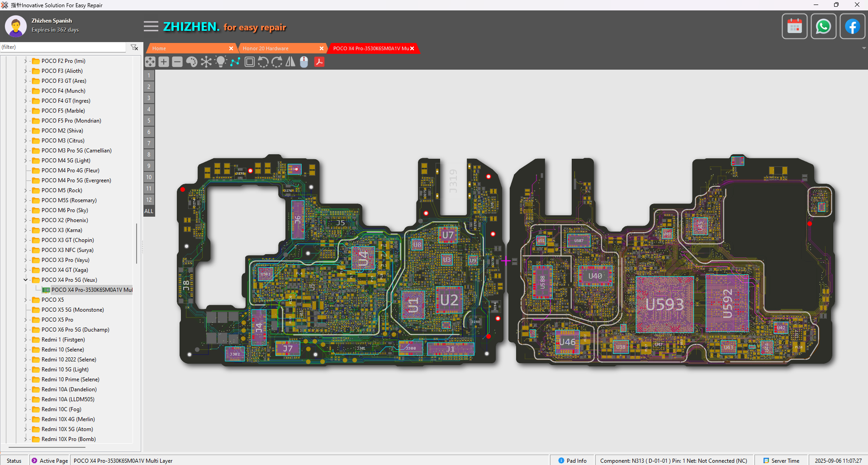
Task: Zoom in with the plus tool
Action: click(x=164, y=62)
